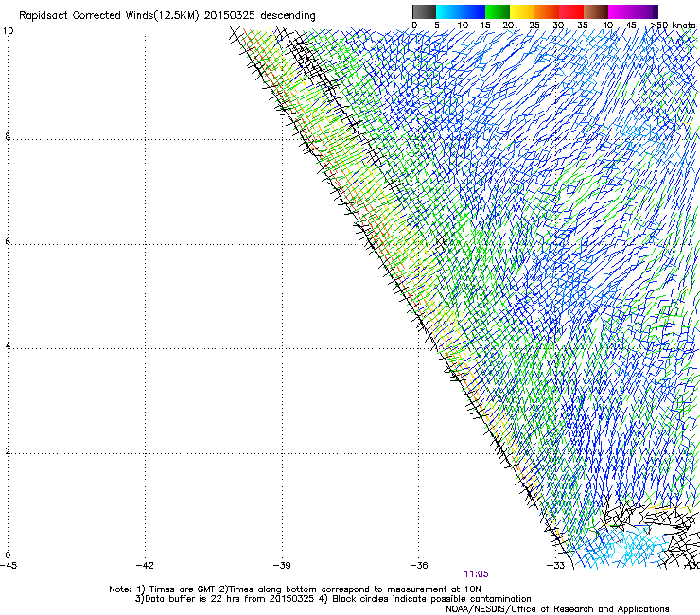Click the green 15-20 knots legend swatch
The height and width of the screenshot is (615, 700).
click(498, 11)
